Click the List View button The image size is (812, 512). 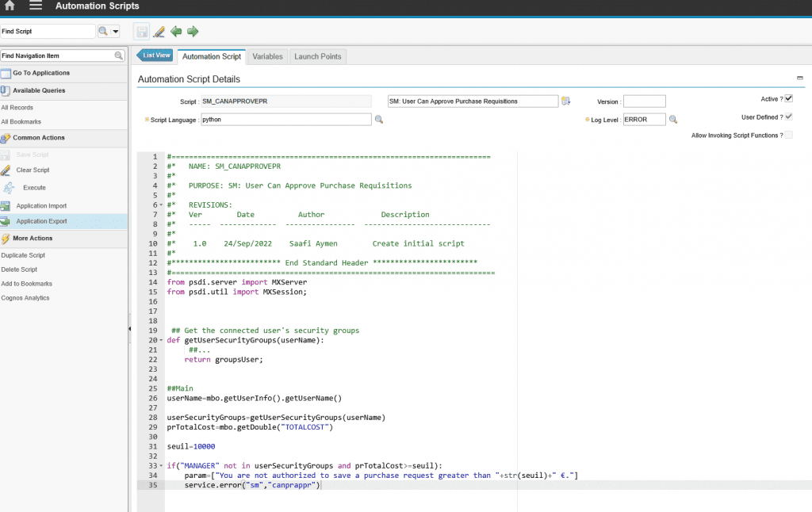(155, 55)
